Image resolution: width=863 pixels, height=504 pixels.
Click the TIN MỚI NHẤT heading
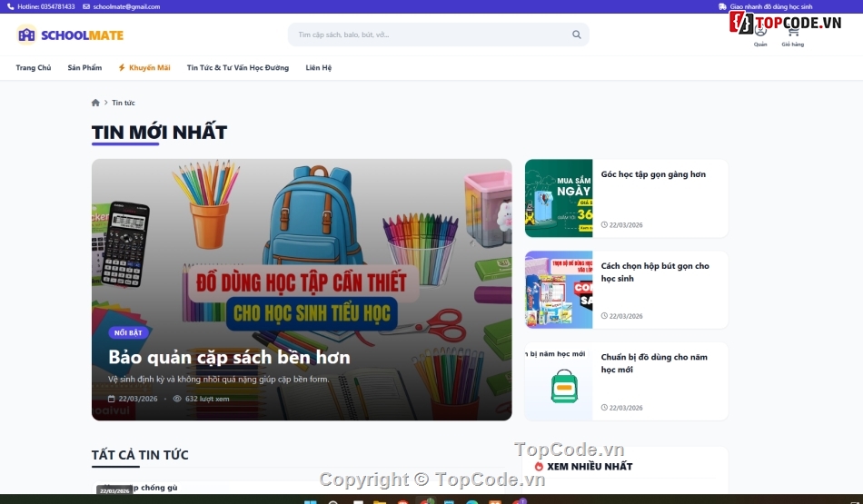tap(159, 132)
